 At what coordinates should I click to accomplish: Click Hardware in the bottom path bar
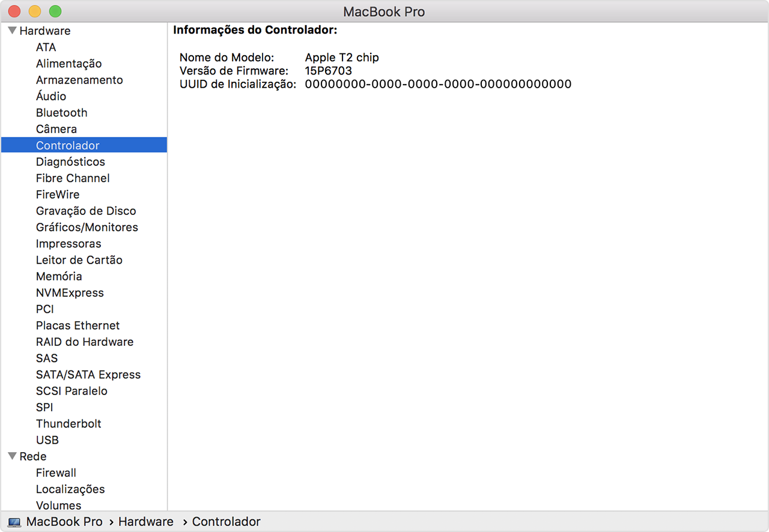[x=146, y=522]
